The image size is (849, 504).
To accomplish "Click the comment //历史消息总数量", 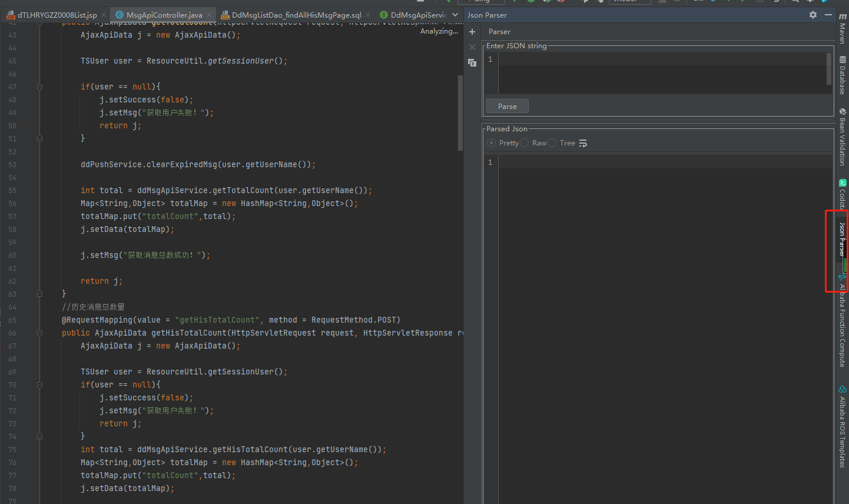I will click(93, 307).
